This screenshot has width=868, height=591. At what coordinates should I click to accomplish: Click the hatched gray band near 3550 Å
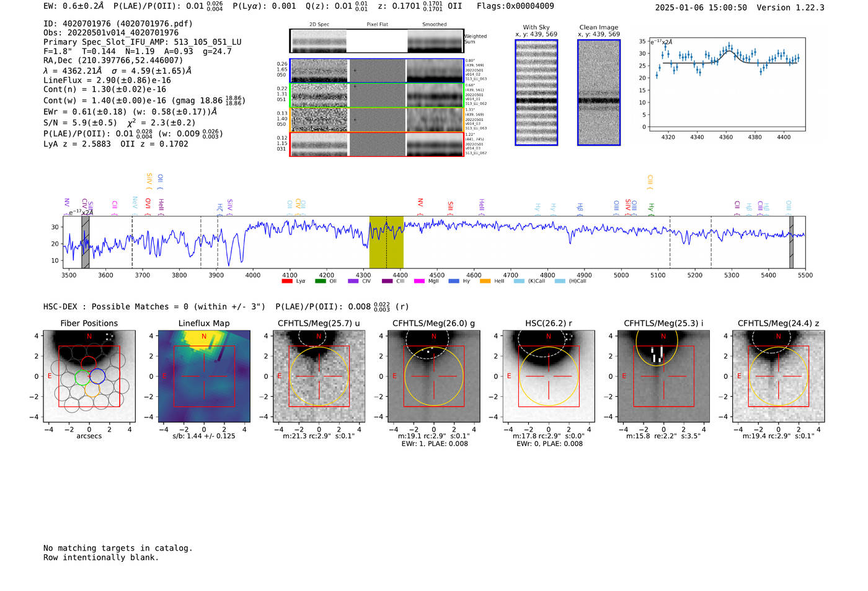coord(86,242)
